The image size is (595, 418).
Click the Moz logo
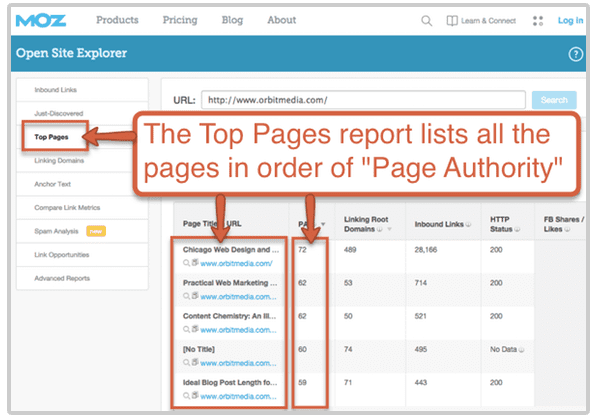click(x=41, y=20)
